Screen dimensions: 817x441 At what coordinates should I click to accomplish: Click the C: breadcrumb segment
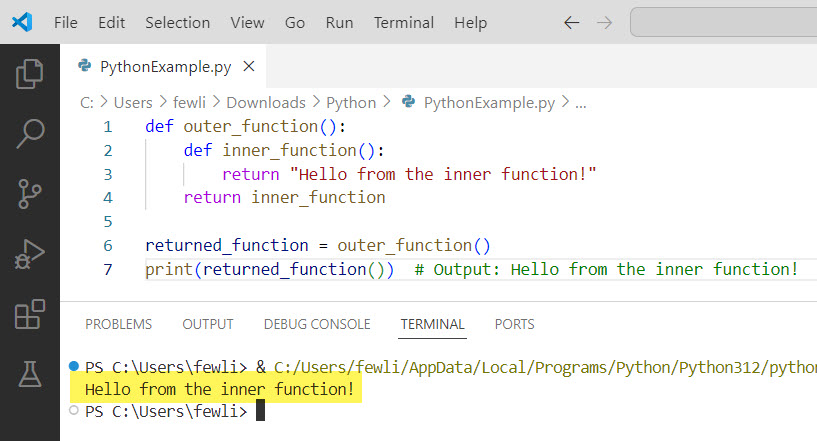point(87,103)
